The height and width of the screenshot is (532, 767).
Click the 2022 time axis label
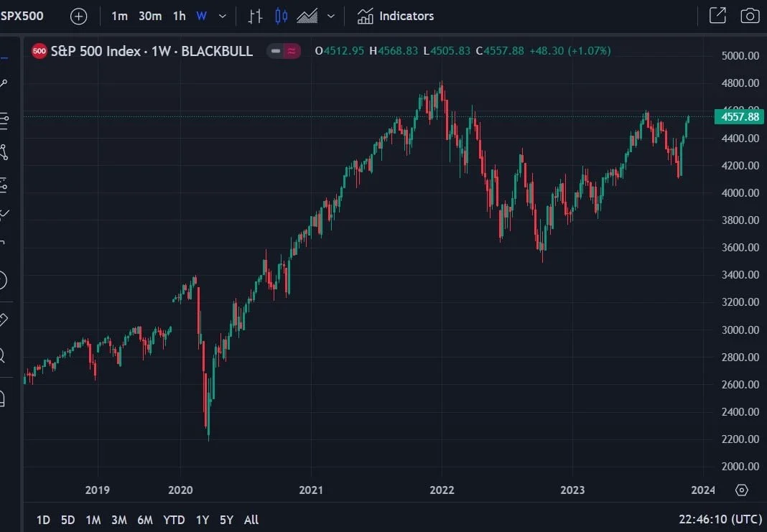442,490
